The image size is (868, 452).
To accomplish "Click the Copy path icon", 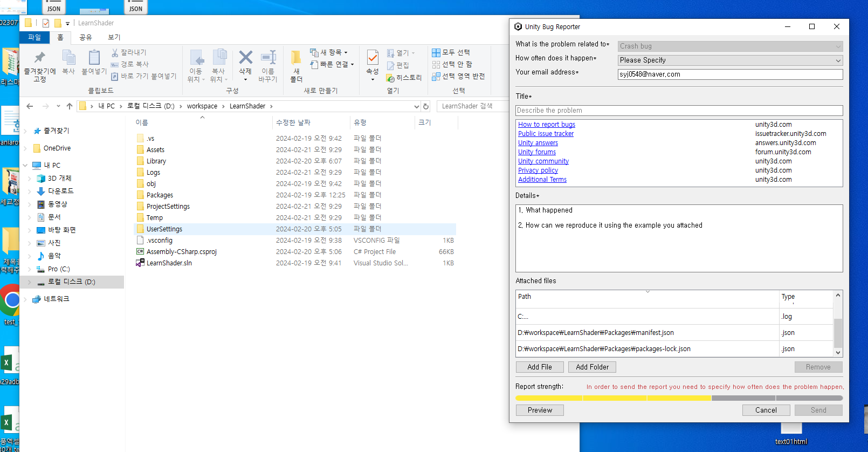I will point(115,64).
